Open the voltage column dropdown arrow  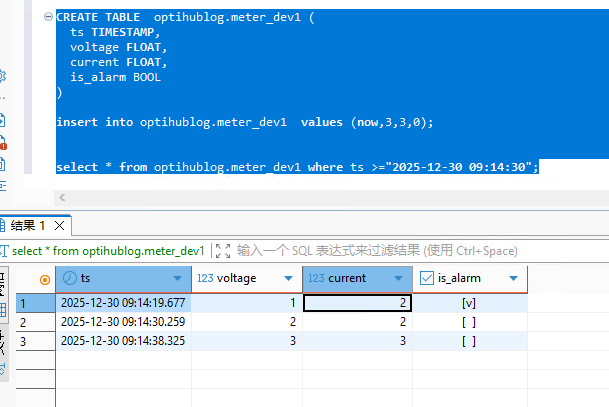coord(290,278)
